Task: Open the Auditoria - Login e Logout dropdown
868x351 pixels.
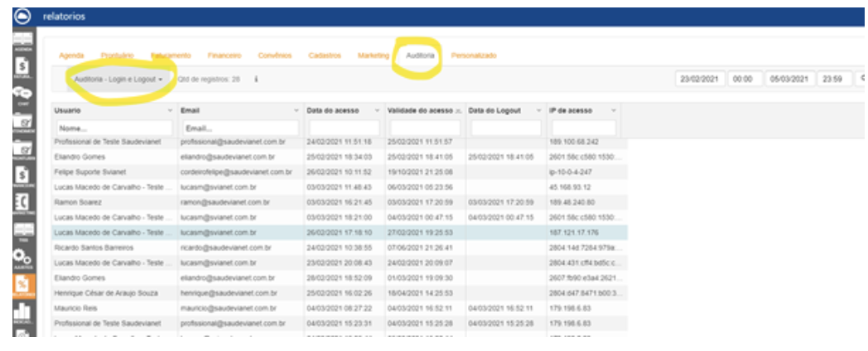Action: pos(118,79)
